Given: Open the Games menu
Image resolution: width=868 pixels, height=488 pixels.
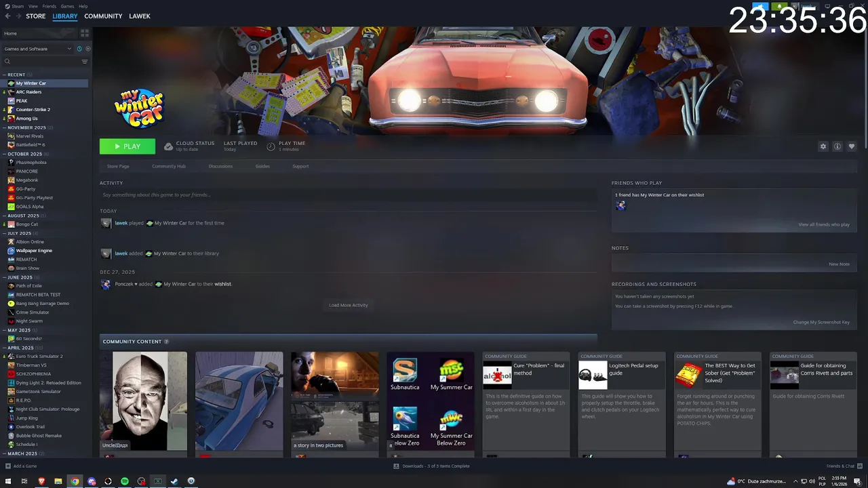Looking at the screenshot, I should 67,6.
